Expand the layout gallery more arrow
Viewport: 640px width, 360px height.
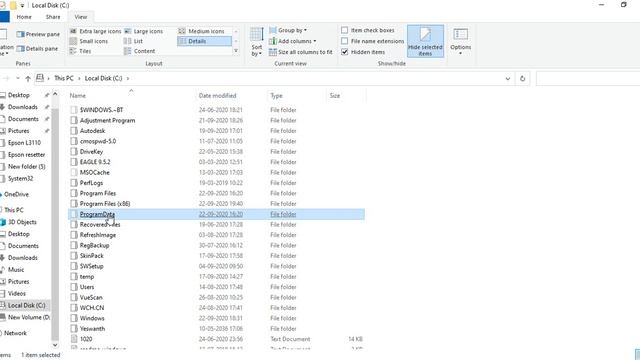point(236,51)
